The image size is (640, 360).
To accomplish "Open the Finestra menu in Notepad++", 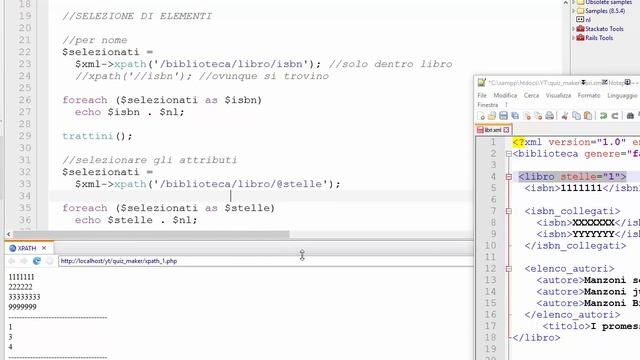I will coord(487,104).
